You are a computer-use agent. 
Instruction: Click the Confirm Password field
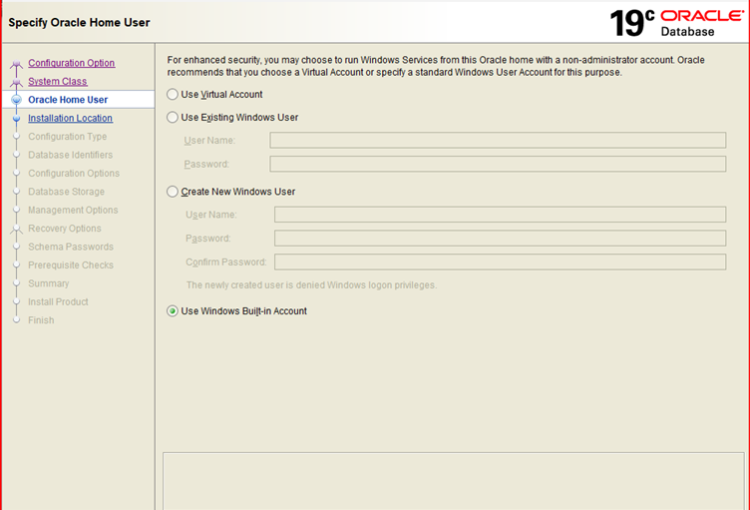[x=499, y=262]
